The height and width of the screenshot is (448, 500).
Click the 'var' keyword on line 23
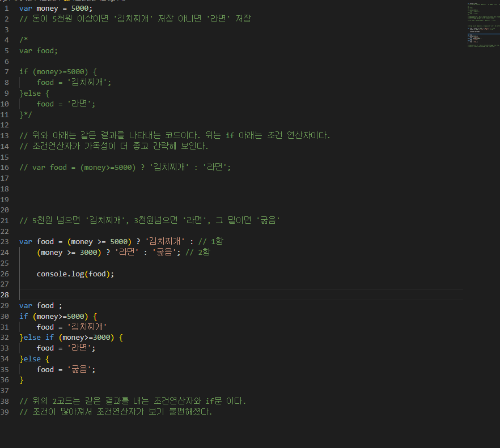click(26, 241)
